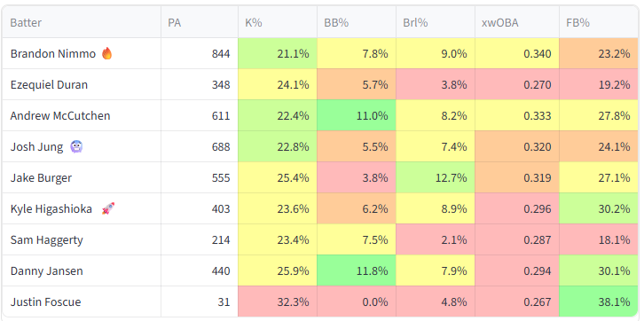The width and height of the screenshot is (644, 321).
Task: Select the Andrew McCutchen name cell
Action: coord(82,116)
